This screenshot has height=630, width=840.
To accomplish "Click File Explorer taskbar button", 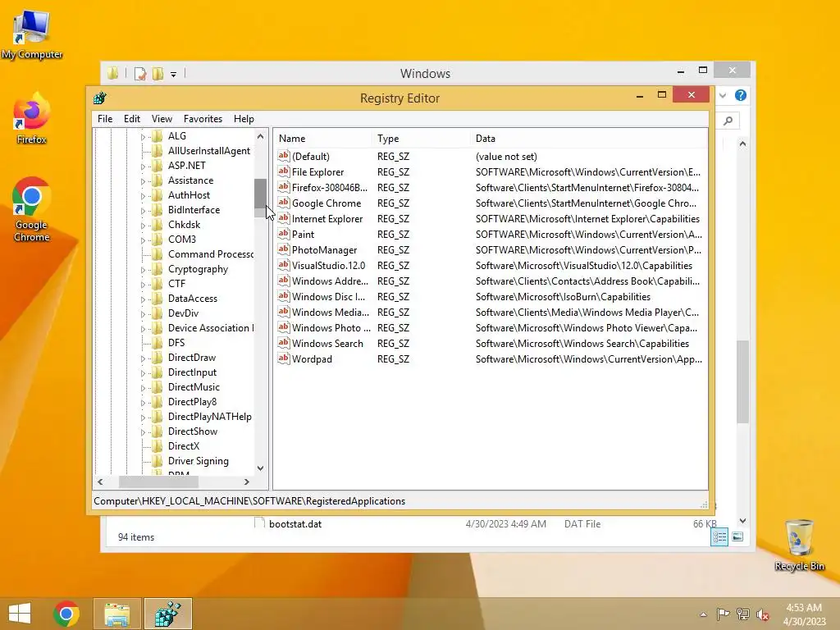I will click(x=116, y=614).
